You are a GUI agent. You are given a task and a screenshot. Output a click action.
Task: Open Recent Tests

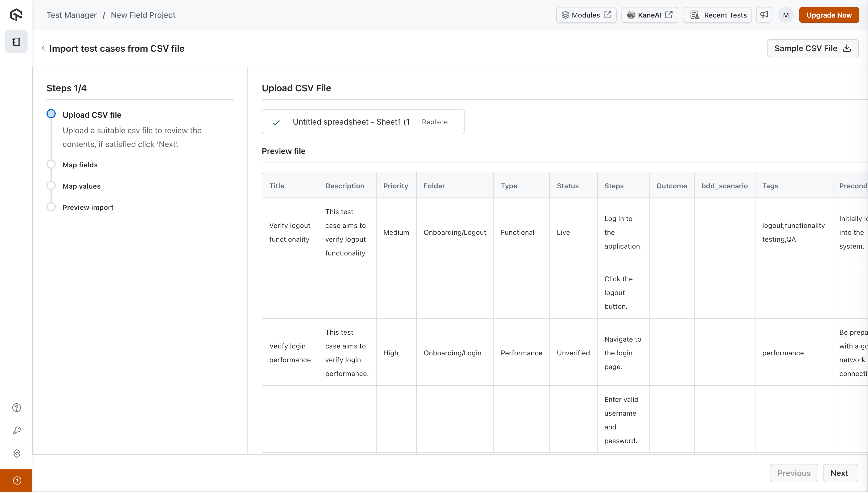point(718,15)
